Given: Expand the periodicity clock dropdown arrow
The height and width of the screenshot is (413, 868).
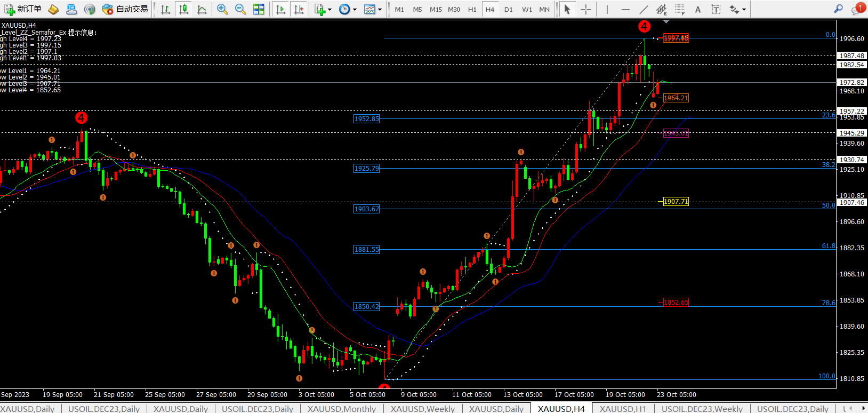Looking at the screenshot, I should pos(355,9).
